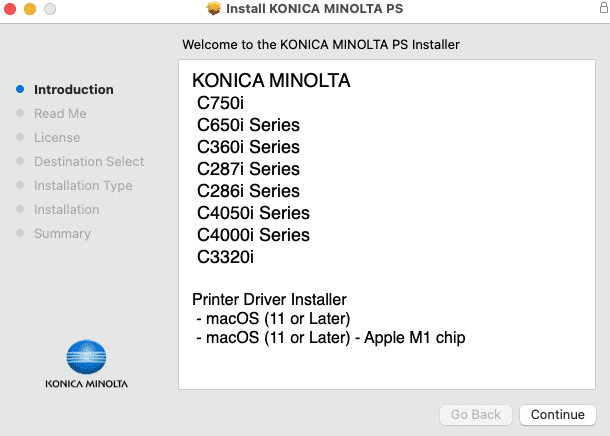The image size is (610, 436).
Task: Click the C750i model text line
Action: coord(220,102)
